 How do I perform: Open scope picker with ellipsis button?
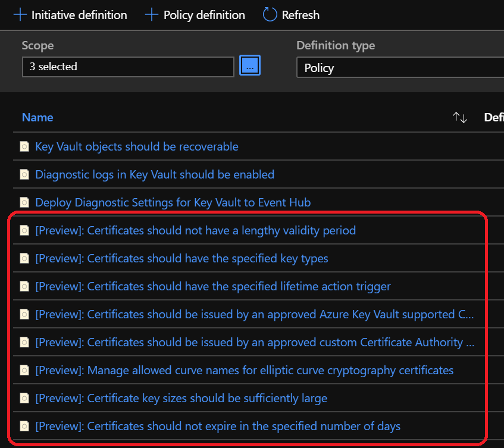coord(250,66)
